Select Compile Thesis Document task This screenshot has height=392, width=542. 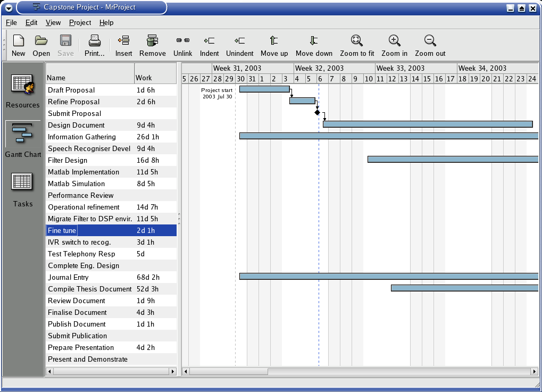pyautogui.click(x=111, y=289)
